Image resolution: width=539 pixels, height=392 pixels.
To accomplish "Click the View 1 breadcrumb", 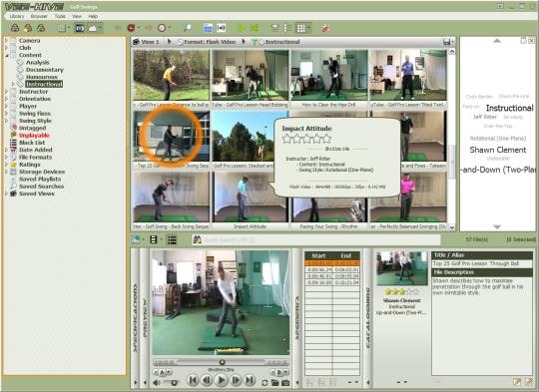I will 150,42.
